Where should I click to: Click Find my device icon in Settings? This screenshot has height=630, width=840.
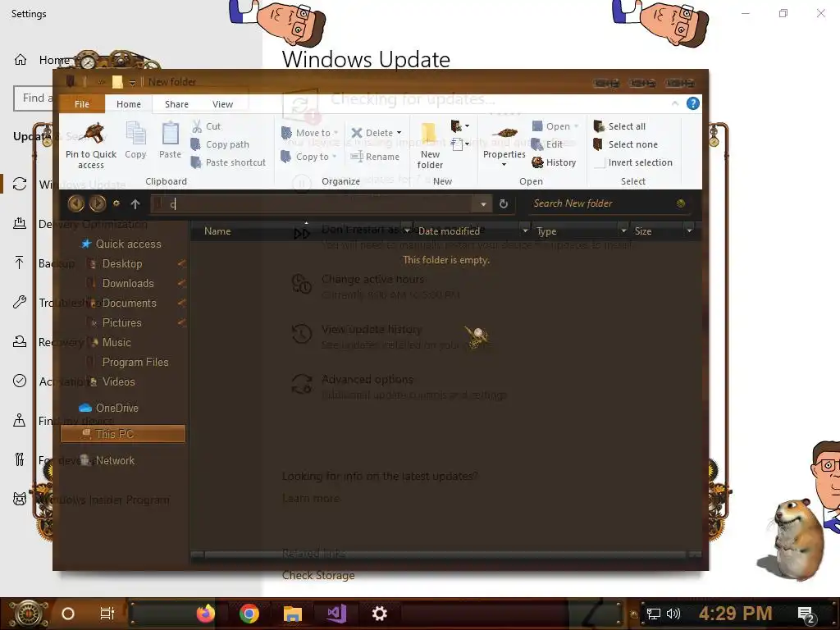(20, 421)
